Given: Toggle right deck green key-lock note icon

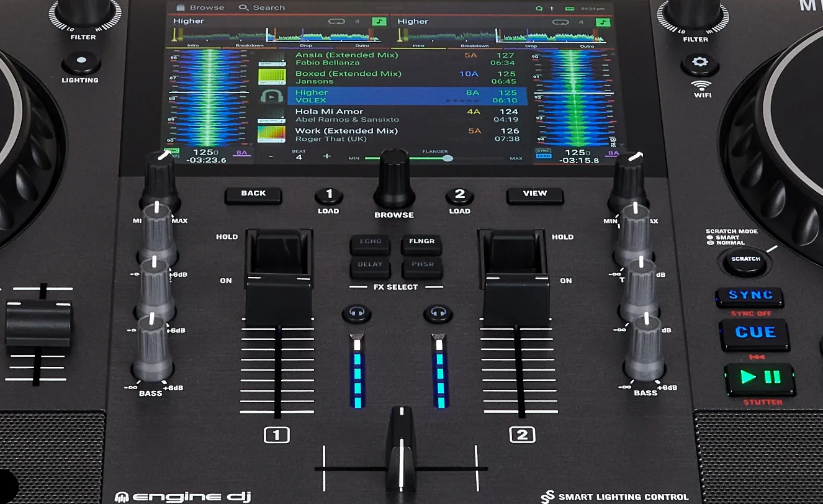Looking at the screenshot, I should point(603,22).
